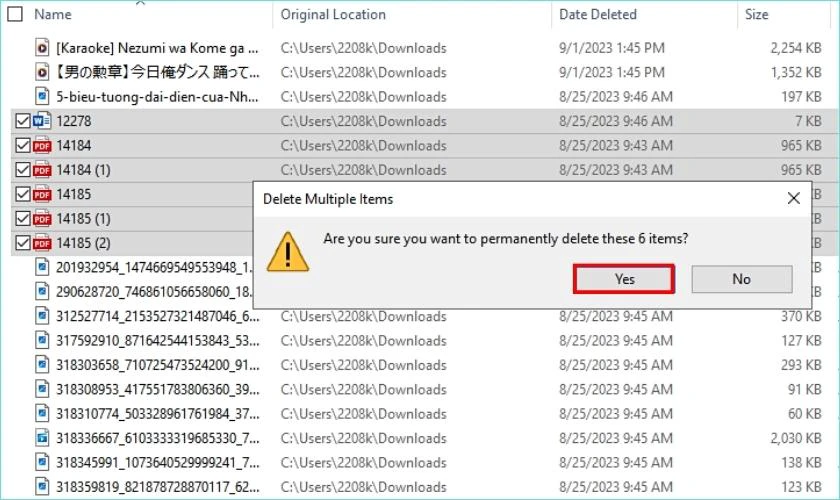Select file name '318336667_610333319685330_7...'
840x500 pixels.
pos(158,438)
